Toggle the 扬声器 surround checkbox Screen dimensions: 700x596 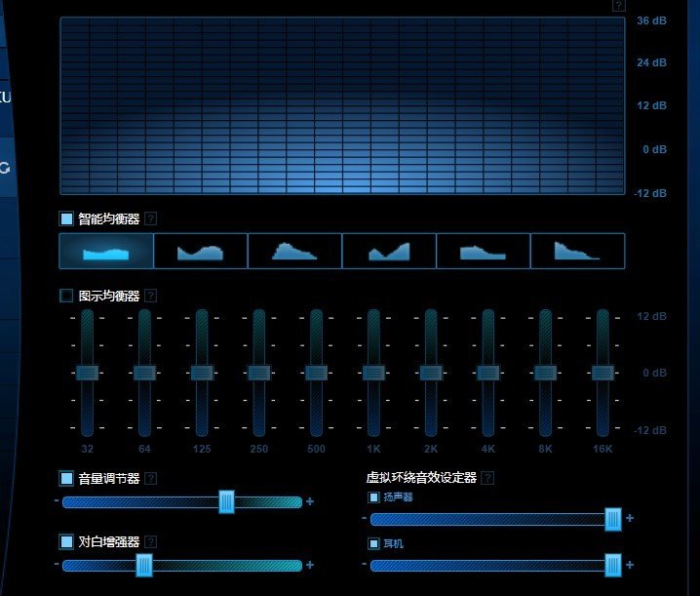[x=373, y=497]
